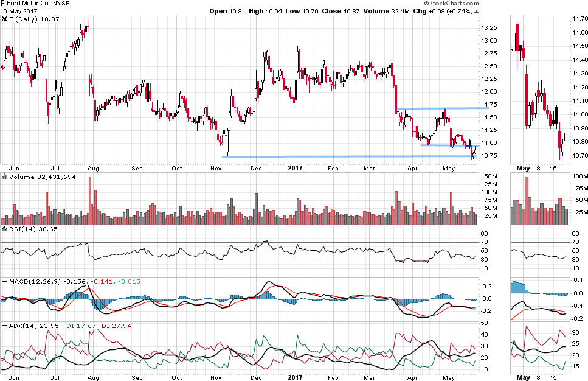Viewport: 588px width, 381px height.
Task: Click the green up-arrow after the Chg value
Action: click(477, 12)
